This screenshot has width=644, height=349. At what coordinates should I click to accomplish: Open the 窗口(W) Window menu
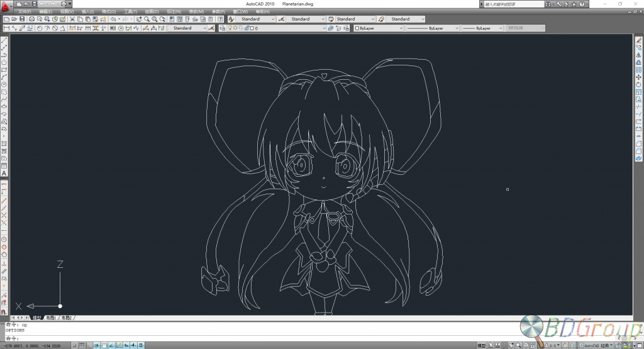tap(240, 11)
